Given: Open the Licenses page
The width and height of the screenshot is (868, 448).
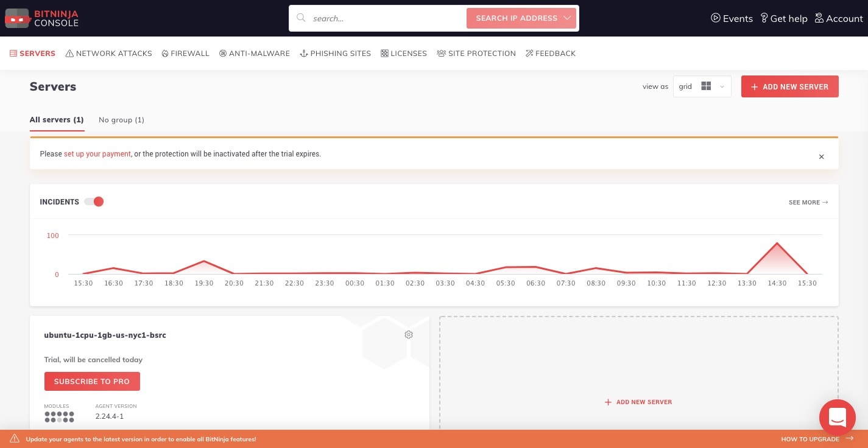Looking at the screenshot, I should point(404,54).
